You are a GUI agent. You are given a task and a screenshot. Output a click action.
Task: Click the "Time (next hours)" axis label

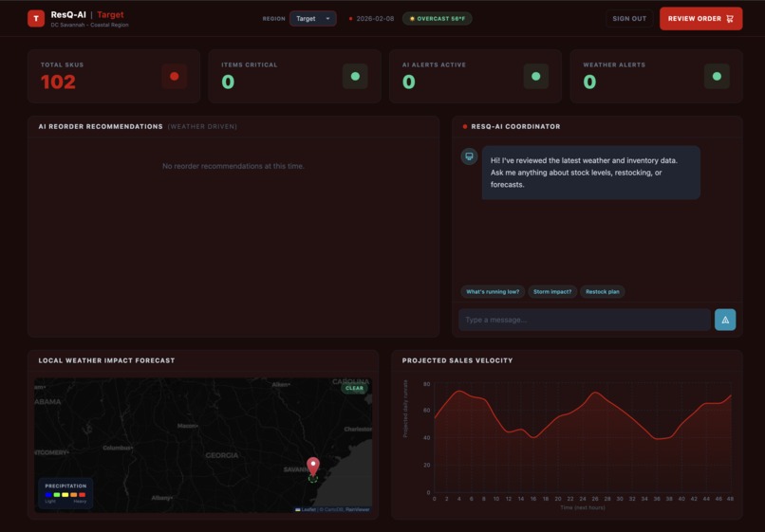pos(583,507)
